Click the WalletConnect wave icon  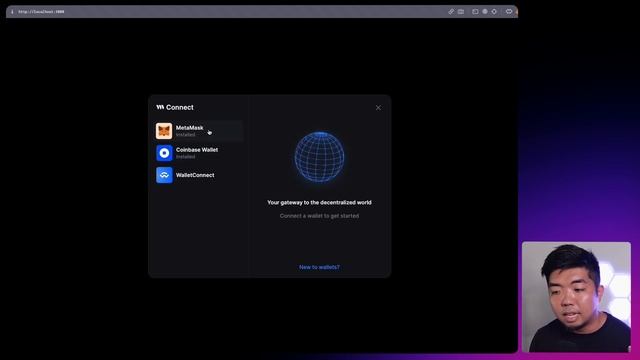[x=164, y=175]
